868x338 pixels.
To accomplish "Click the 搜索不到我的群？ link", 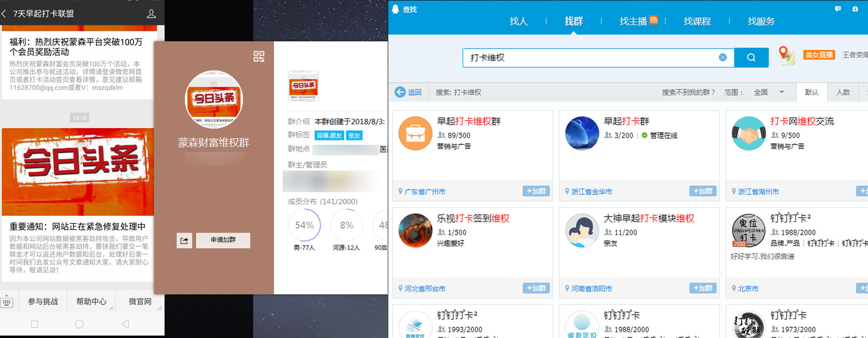I will [x=689, y=92].
